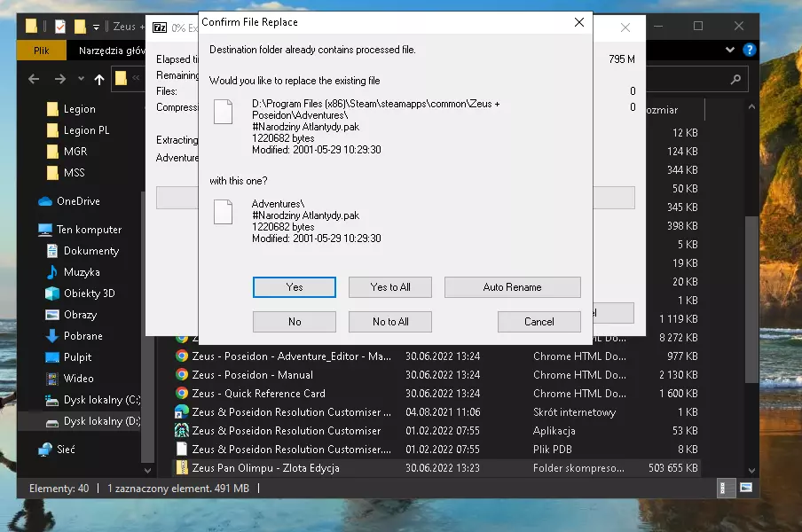This screenshot has width=802, height=532.
Task: Select Auto Rename in replace dialog
Action: pyautogui.click(x=513, y=287)
